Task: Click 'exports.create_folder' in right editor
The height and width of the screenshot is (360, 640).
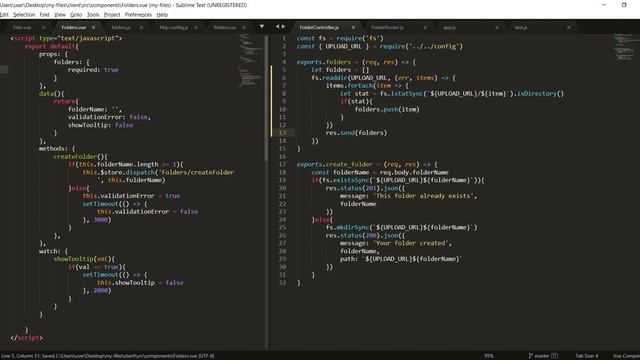Action: 335,164
